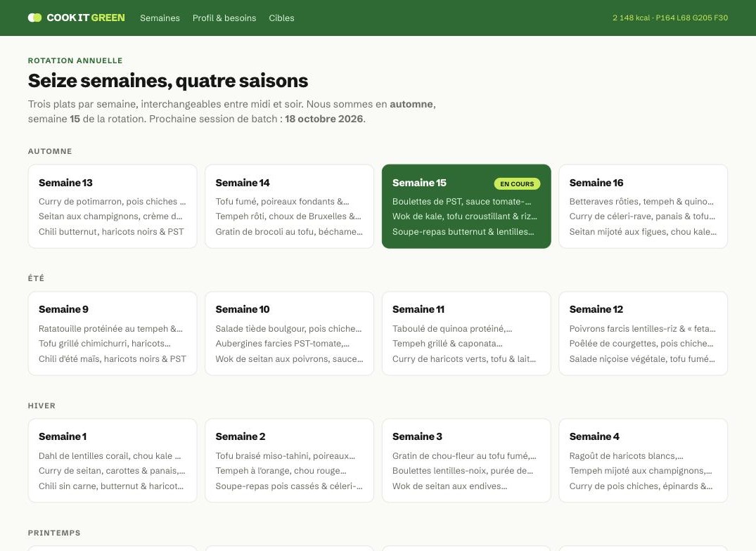The image size is (756, 551).
Task: Click 'Wok de kale, tofu croustillant' dish
Action: pyautogui.click(x=464, y=216)
